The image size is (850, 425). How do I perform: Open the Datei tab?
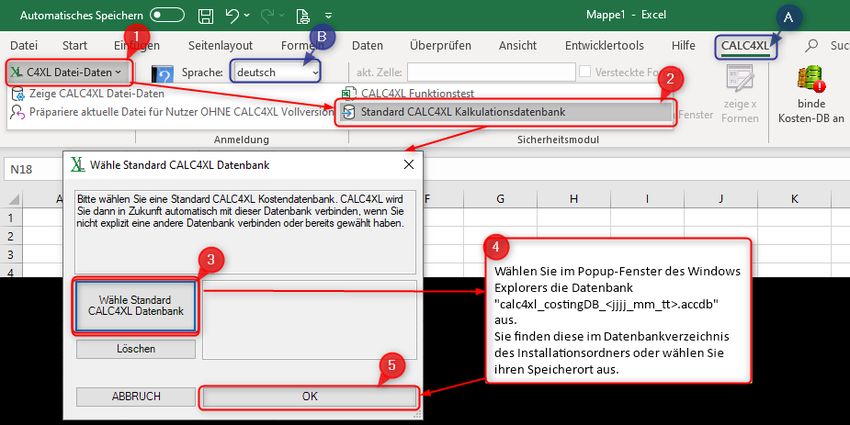[x=24, y=46]
